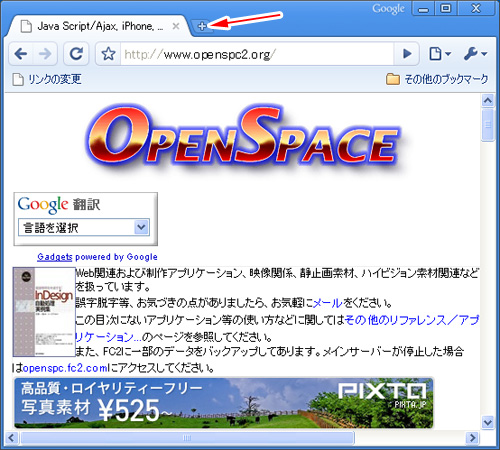Click the vertical scrollbar thumb
500x450 pixels.
[x=488, y=125]
